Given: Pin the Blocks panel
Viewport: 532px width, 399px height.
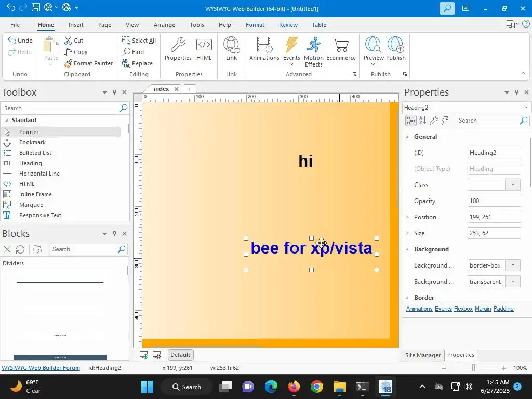Looking at the screenshot, I should tap(115, 233).
